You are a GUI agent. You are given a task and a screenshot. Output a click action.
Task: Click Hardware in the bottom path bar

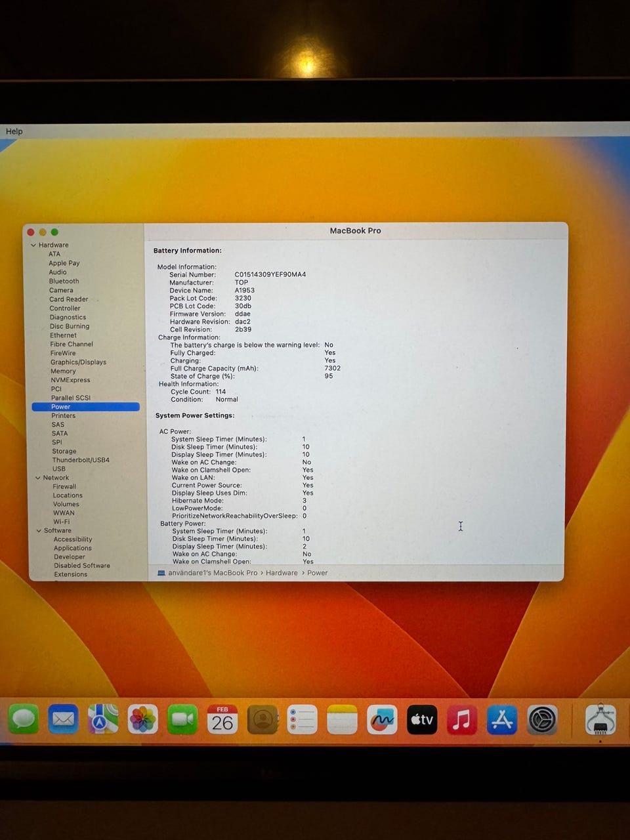(282, 573)
